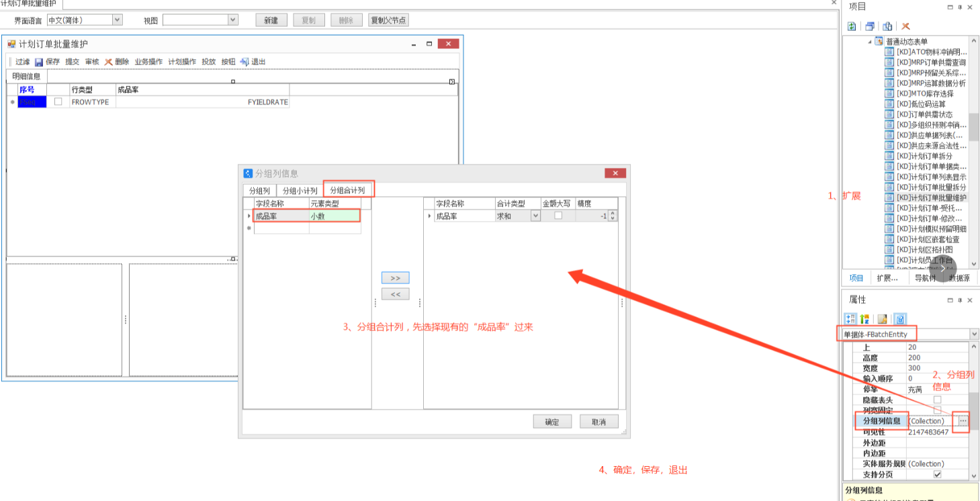Image resolution: width=980 pixels, height=501 pixels.
Task: Click the 保存 save disk icon
Action: (39, 62)
